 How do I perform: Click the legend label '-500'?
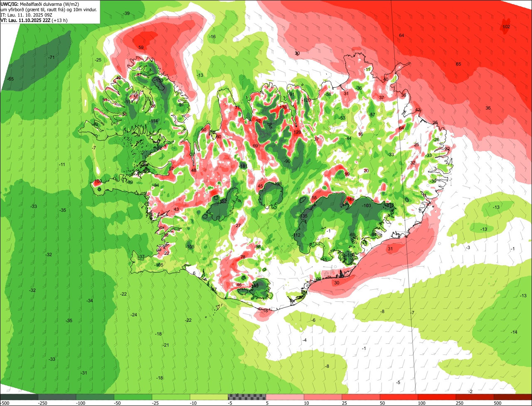5,403
